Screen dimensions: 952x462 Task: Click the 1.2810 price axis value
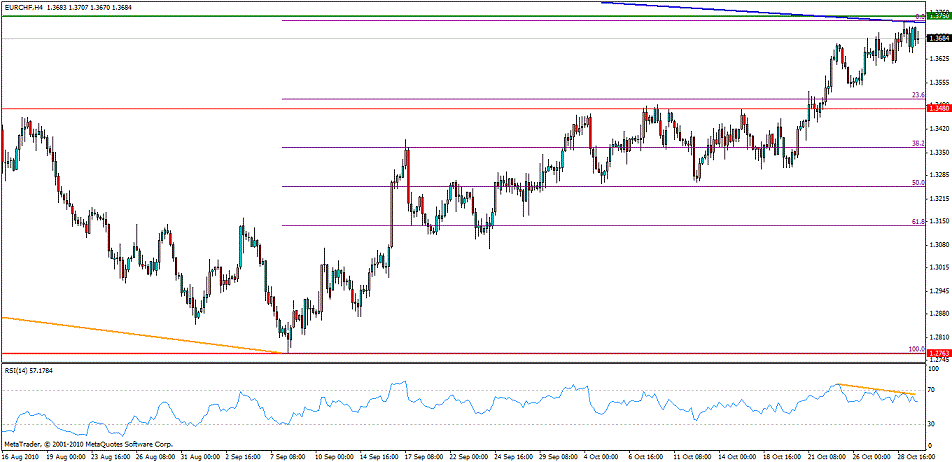[x=939, y=336]
